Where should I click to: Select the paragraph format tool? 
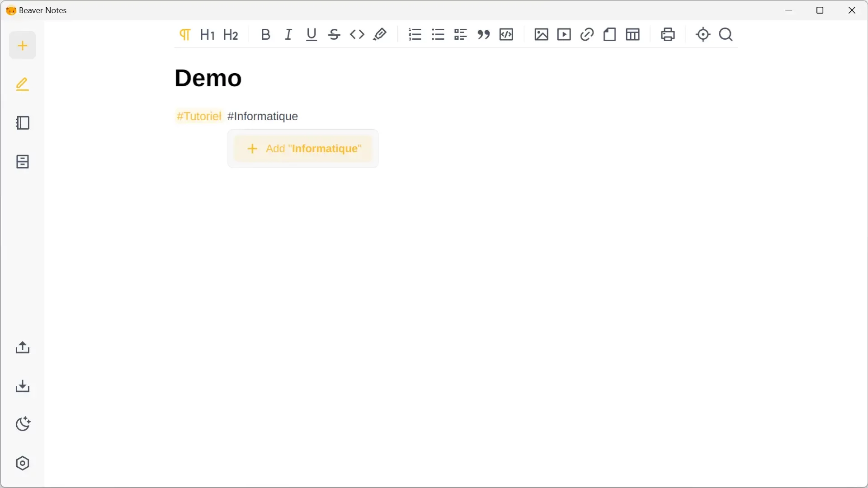coord(185,35)
